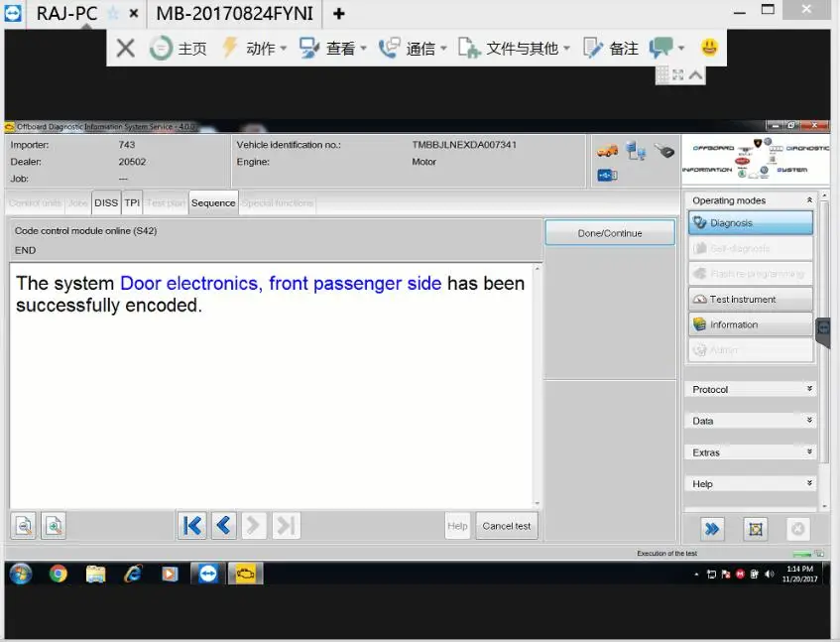The width and height of the screenshot is (840, 642).
Task: Close the RAJ-PC tab
Action: pyautogui.click(x=134, y=14)
